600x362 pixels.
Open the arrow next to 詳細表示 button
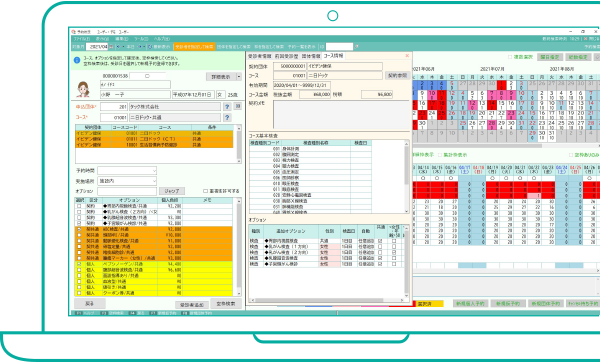[239, 77]
